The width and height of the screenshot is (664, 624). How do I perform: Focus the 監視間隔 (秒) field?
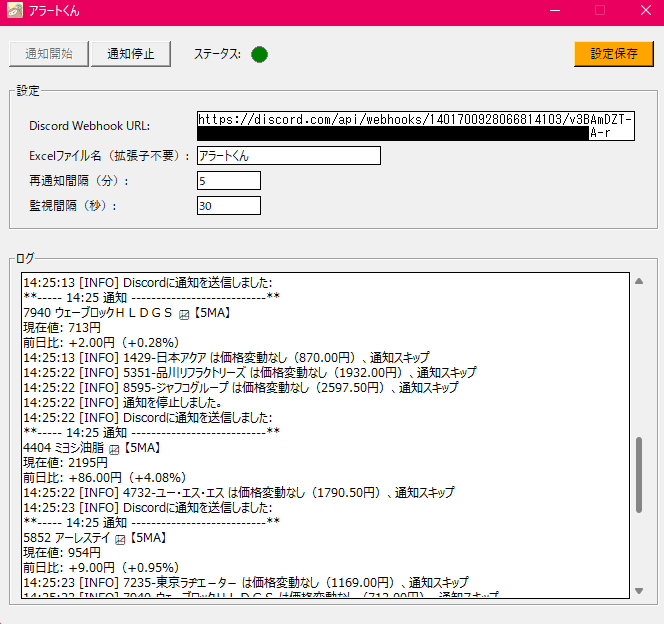[229, 206]
